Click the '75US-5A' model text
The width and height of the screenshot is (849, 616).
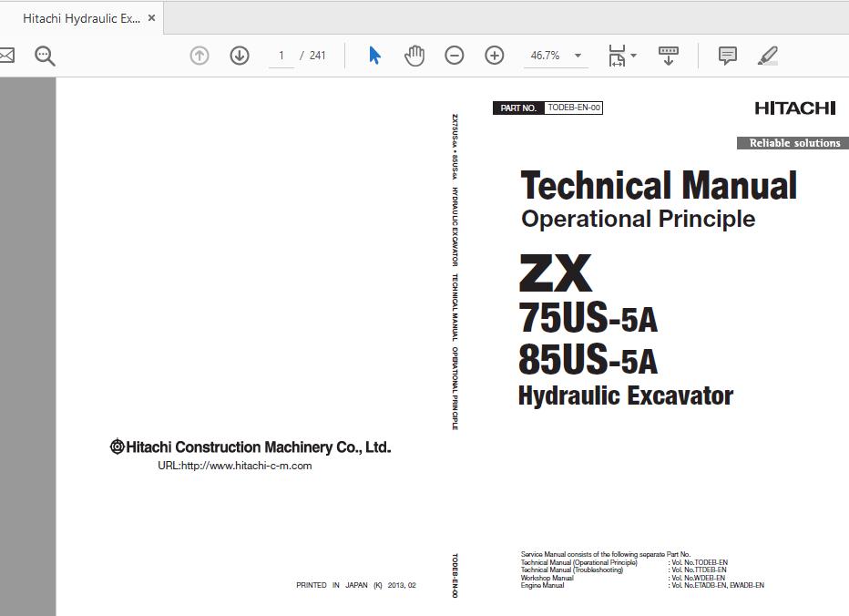point(588,317)
